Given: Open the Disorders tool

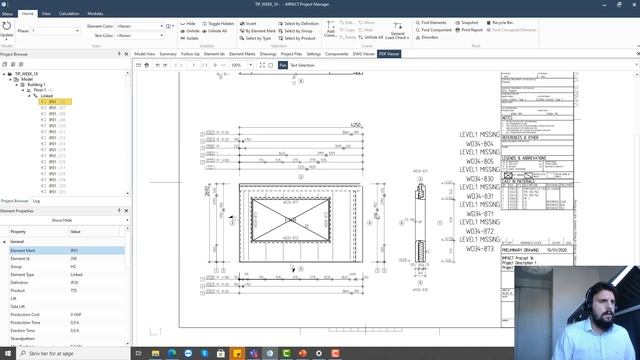Looking at the screenshot, I should click(x=427, y=38).
